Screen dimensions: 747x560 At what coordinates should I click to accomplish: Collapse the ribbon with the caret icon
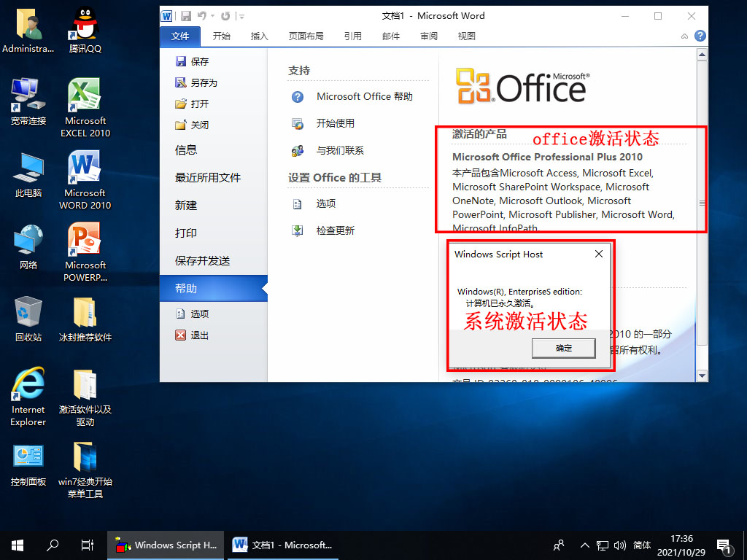684,36
